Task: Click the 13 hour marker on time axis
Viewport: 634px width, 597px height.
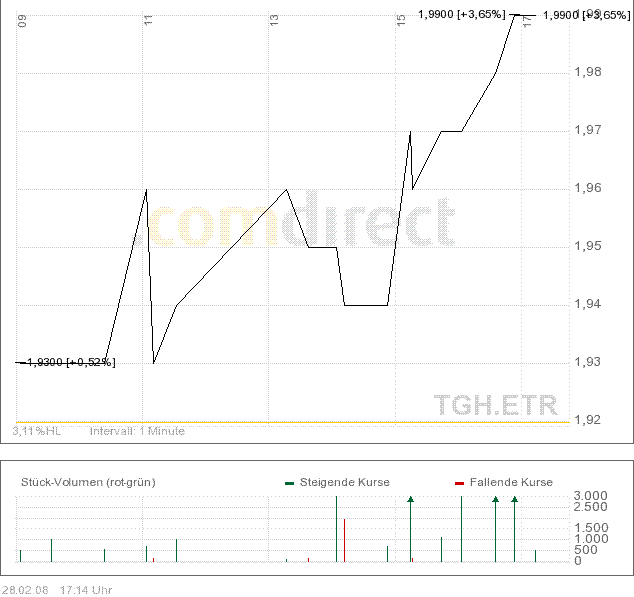Action: 274,20
